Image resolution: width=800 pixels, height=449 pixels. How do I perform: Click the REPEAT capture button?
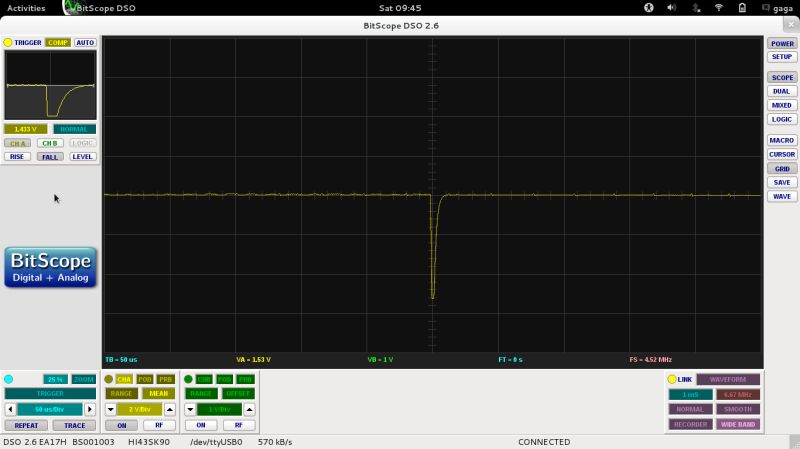click(x=26, y=425)
